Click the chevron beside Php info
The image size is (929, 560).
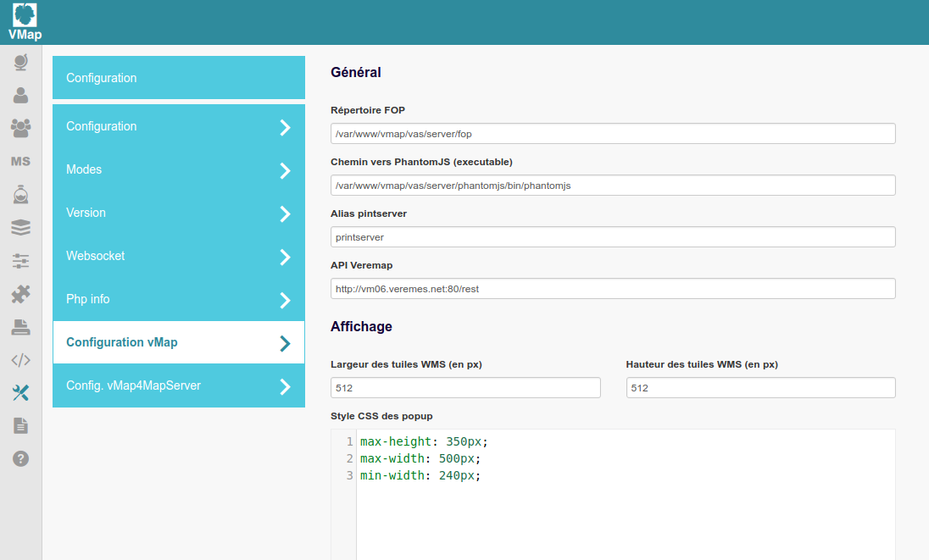click(285, 300)
